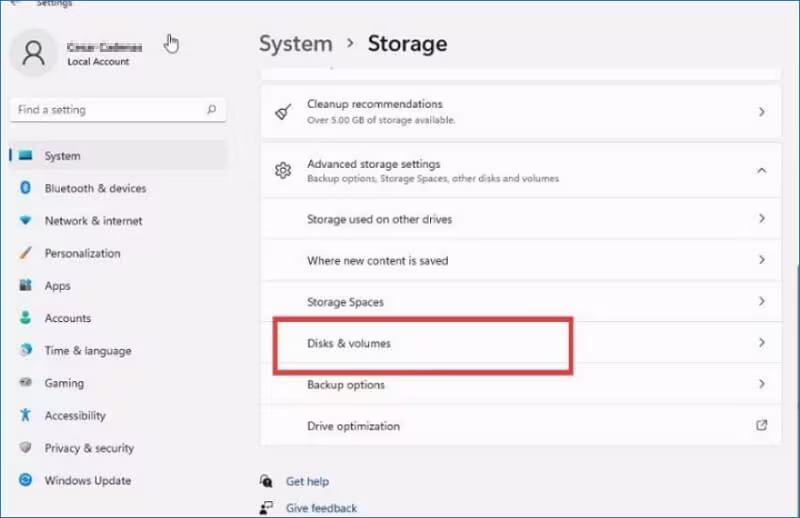Screen dimensions: 800x518
Task: Collapse Advanced storage settings section
Action: 761,171
